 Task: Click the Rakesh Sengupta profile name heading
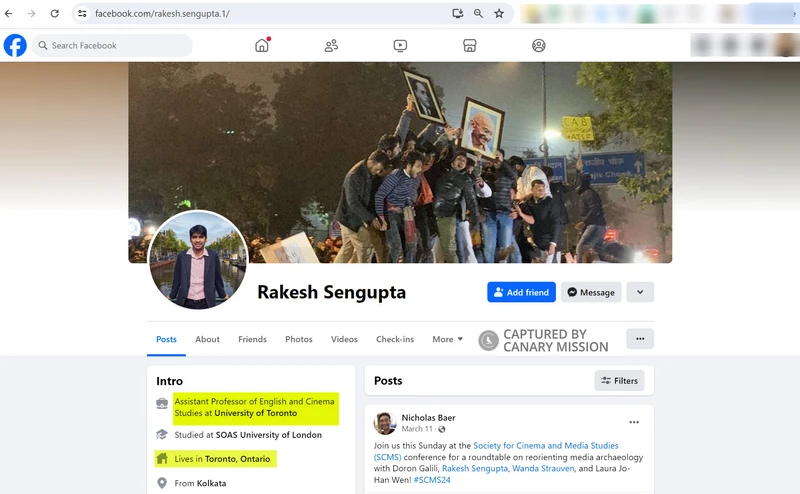pos(332,292)
